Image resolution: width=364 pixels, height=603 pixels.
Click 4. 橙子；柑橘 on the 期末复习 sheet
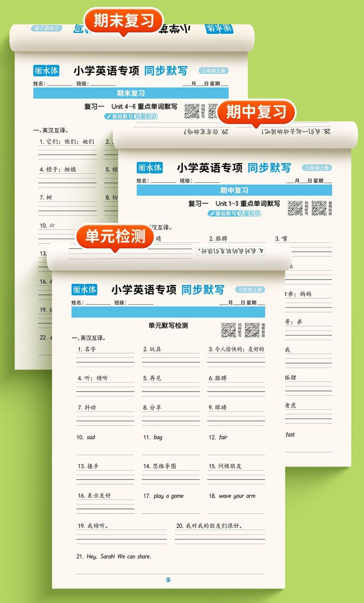pyautogui.click(x=58, y=169)
